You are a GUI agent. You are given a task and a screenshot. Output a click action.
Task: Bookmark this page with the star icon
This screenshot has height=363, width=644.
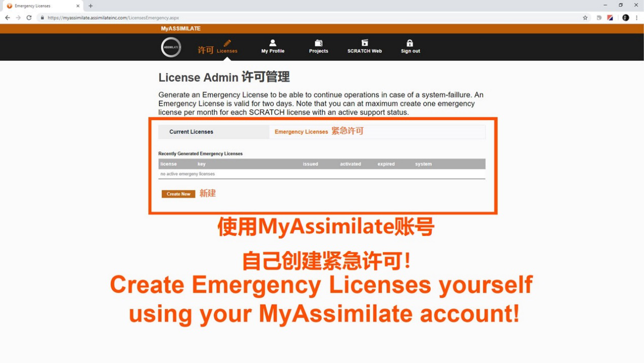point(585,17)
